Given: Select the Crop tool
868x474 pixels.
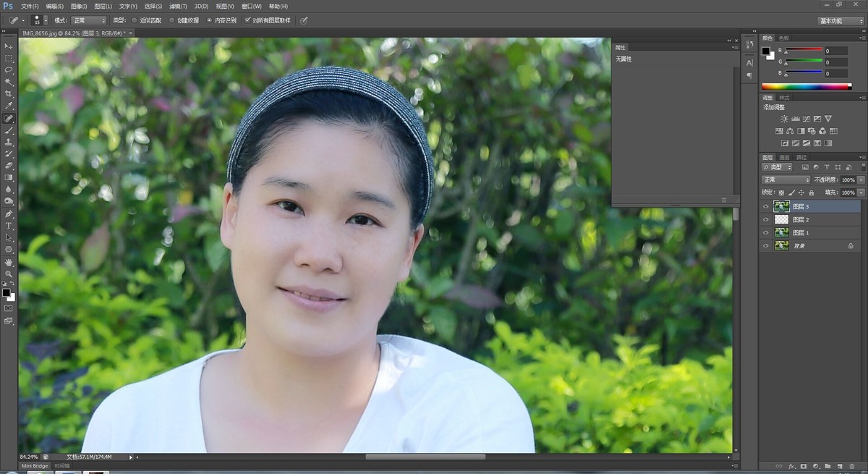Looking at the screenshot, I should (x=9, y=94).
